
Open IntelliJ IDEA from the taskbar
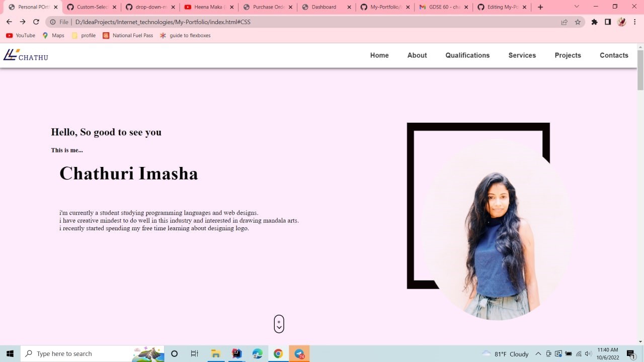(x=236, y=353)
